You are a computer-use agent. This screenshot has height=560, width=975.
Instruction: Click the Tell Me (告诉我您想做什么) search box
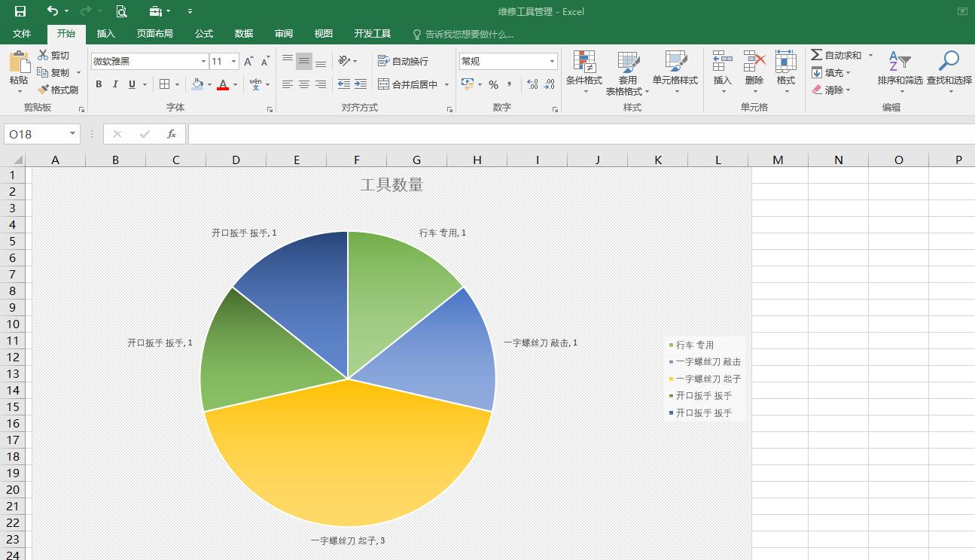pos(463,33)
